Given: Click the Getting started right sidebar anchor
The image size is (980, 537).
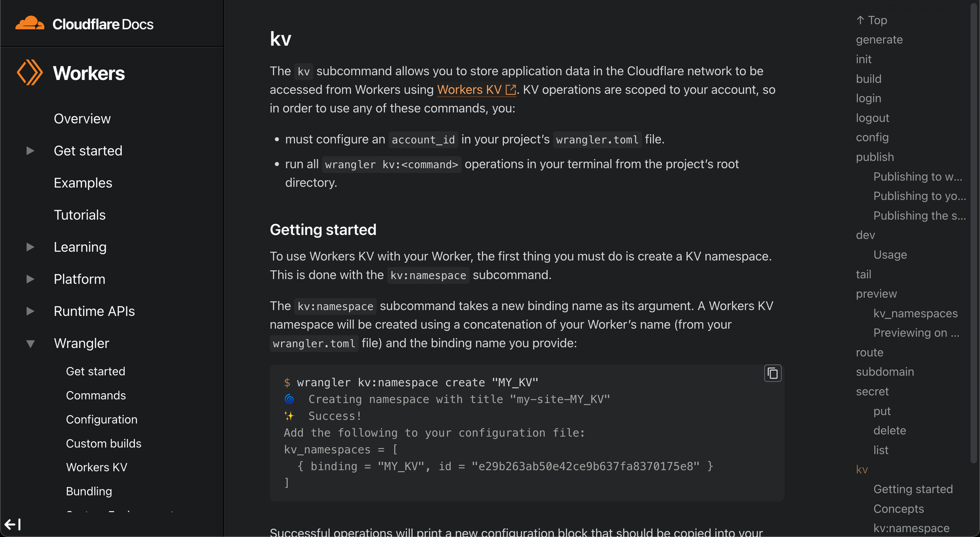Looking at the screenshot, I should (x=913, y=489).
